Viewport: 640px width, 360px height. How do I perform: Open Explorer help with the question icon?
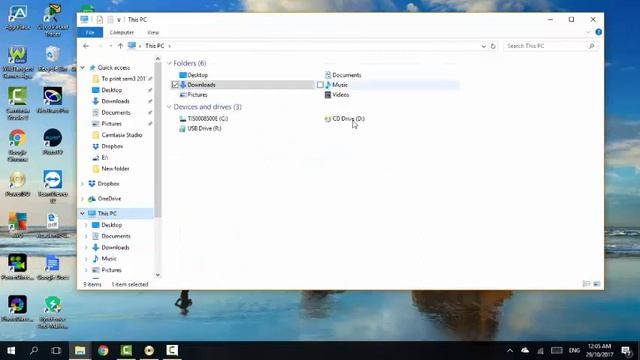coord(598,32)
